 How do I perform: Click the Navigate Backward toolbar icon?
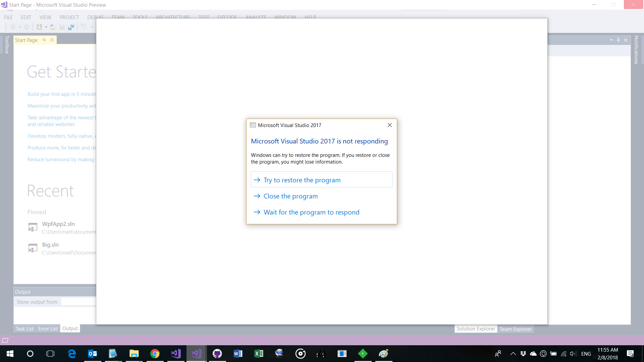[x=13, y=27]
